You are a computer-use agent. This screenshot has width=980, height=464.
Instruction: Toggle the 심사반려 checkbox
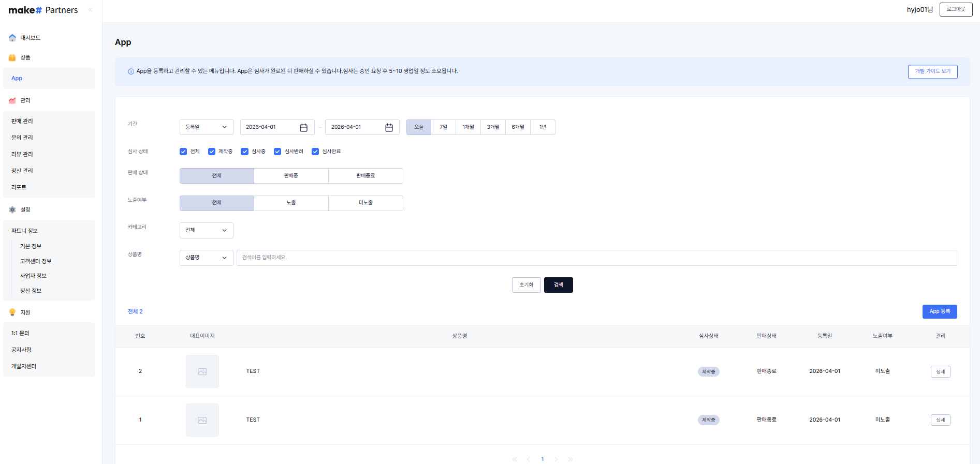[x=277, y=152]
